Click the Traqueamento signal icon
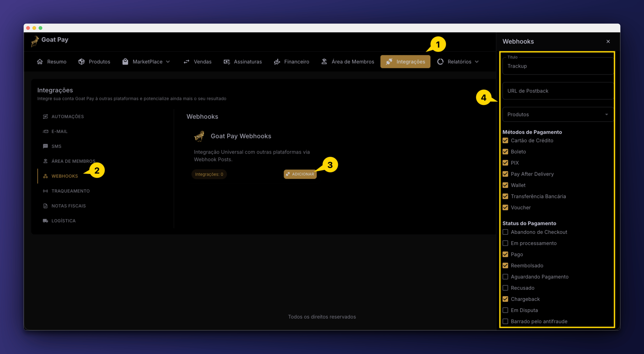The width and height of the screenshot is (644, 354). coord(45,191)
